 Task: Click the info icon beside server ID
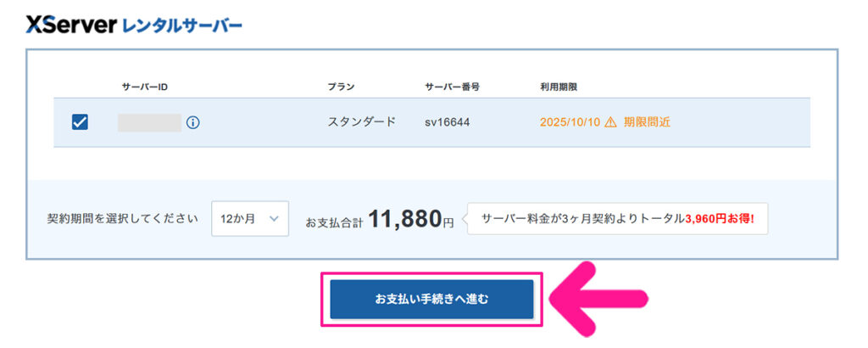pyautogui.click(x=193, y=122)
